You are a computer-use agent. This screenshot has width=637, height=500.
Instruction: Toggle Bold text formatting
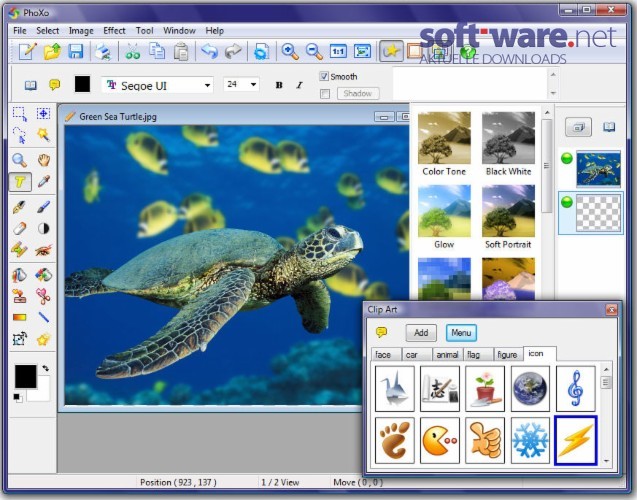tap(279, 85)
